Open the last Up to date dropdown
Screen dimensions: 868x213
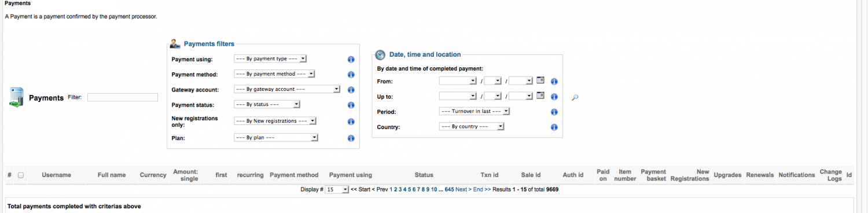pos(521,96)
